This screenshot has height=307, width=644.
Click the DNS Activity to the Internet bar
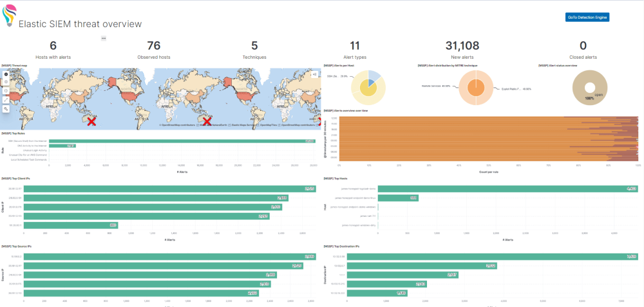tap(63, 146)
